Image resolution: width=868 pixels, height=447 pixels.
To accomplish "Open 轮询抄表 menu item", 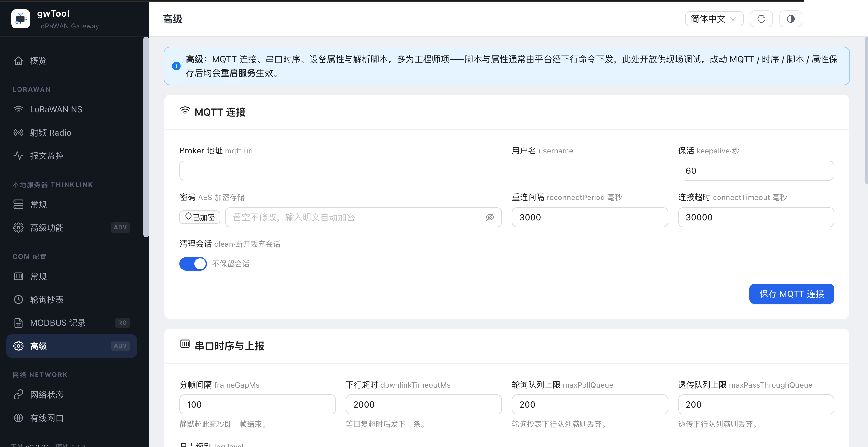I will [71, 299].
